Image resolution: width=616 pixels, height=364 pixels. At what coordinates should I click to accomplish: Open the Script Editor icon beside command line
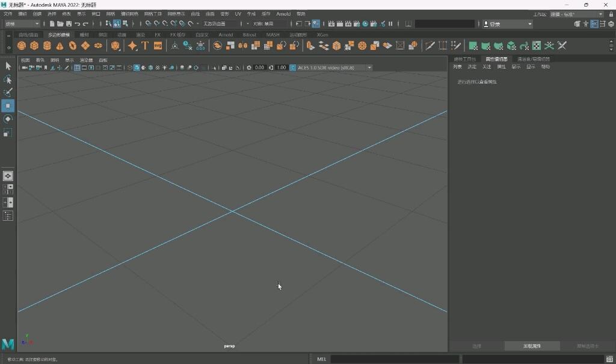point(609,359)
